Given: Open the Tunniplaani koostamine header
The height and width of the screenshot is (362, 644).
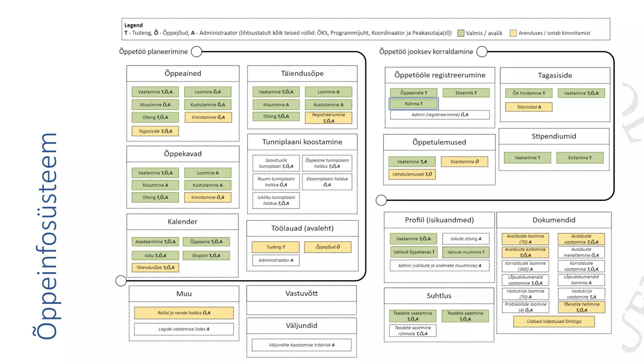Looking at the screenshot, I should [x=302, y=142].
